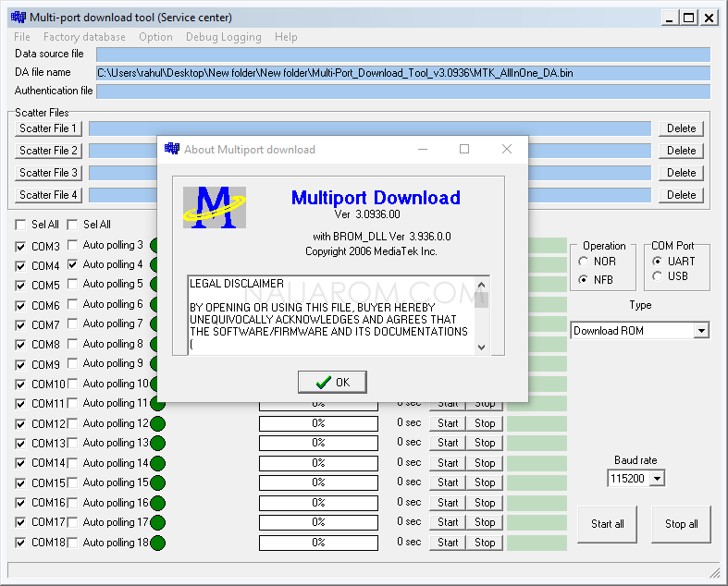Minimize the About Multiport download dialog

(423, 149)
